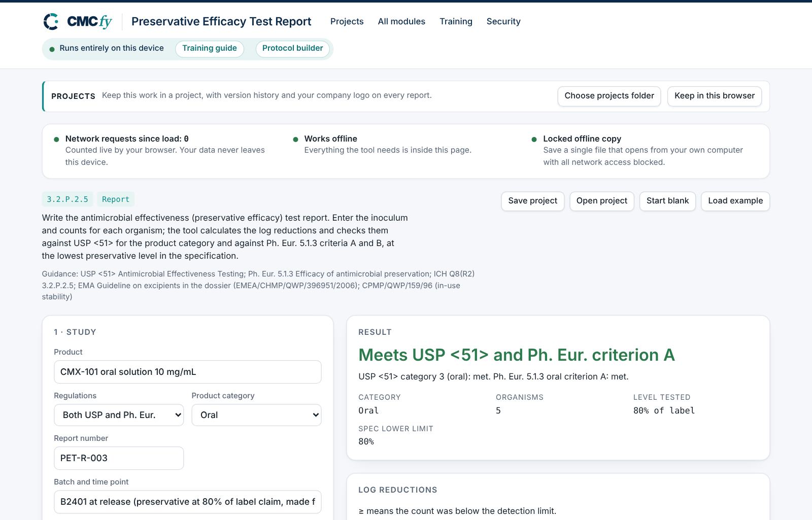Open the Security page
Screen dimensions: 812x520
503,21
